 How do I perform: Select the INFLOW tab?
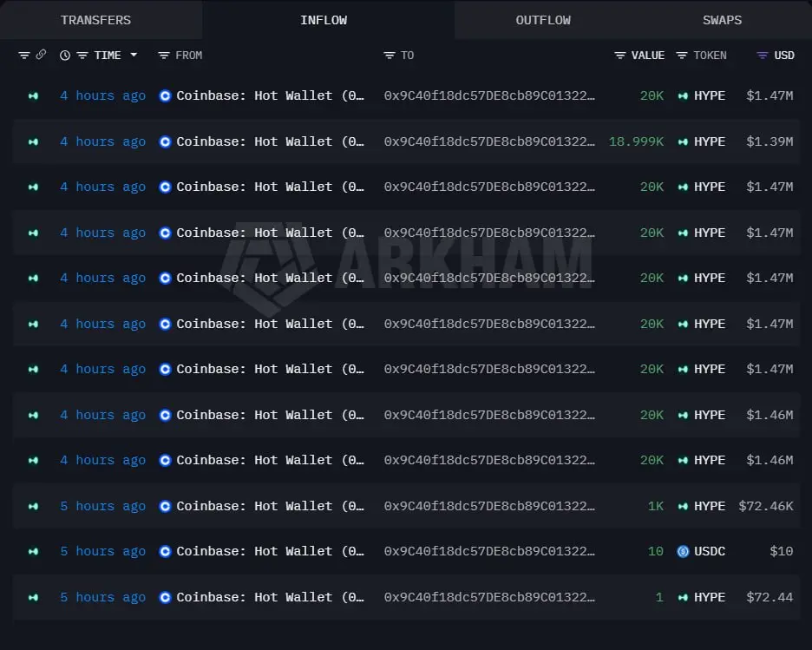(x=324, y=20)
